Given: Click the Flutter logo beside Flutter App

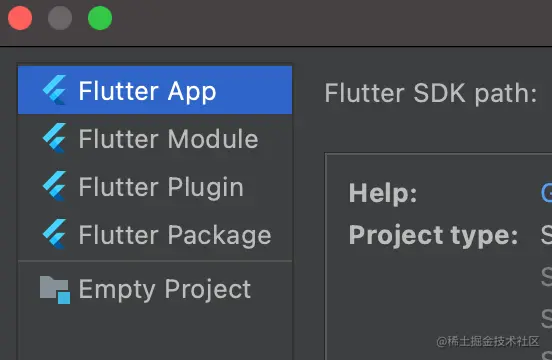Looking at the screenshot, I should click(x=54, y=90).
